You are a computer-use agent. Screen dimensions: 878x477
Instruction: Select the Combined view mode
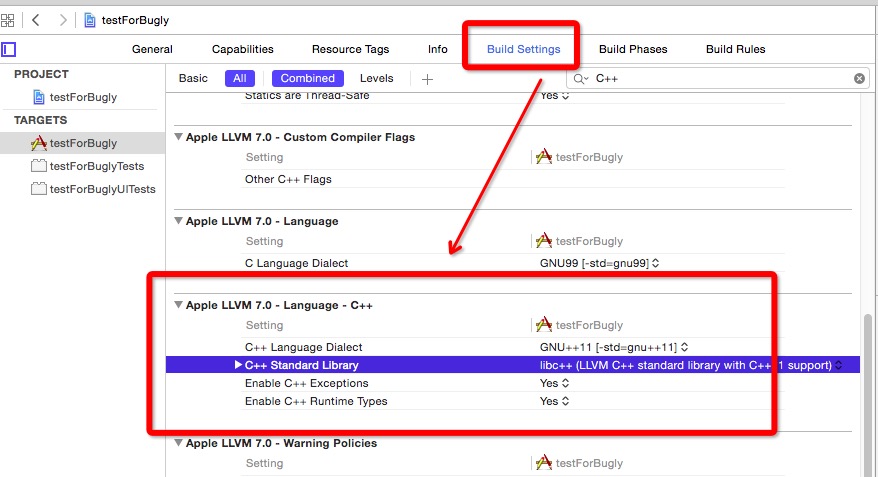(x=307, y=78)
